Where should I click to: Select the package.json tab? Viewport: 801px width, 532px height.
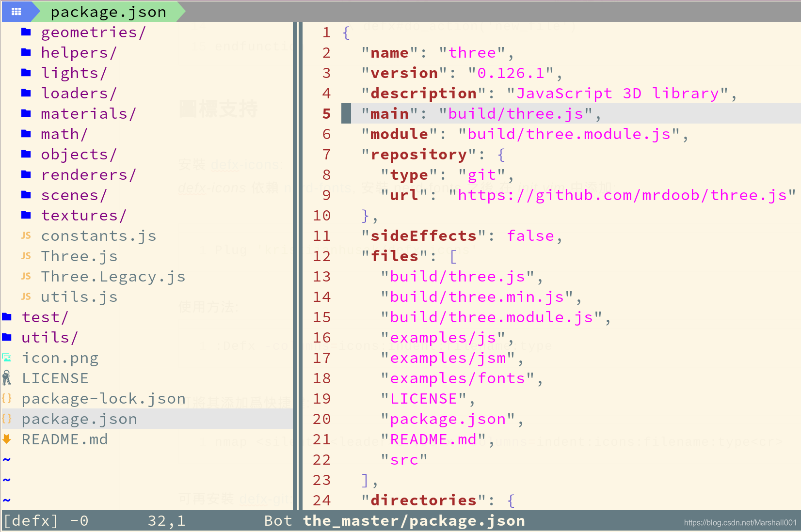coord(108,12)
